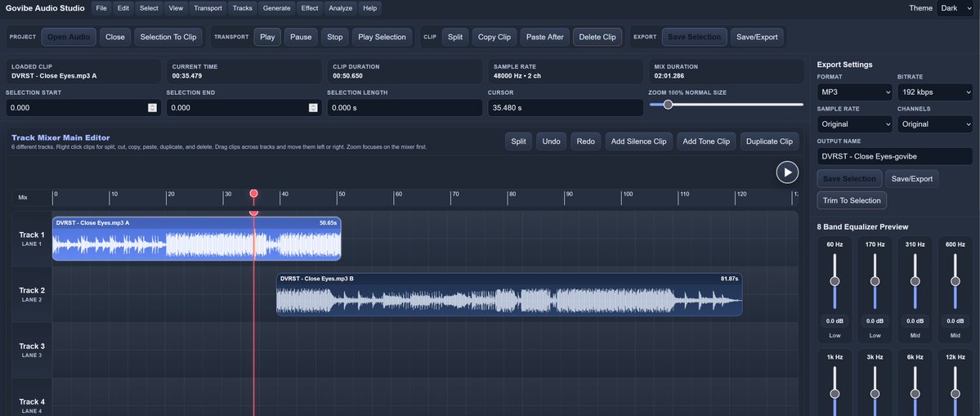This screenshot has height=416, width=980.
Task: Open the Analyze menu
Action: coord(340,8)
